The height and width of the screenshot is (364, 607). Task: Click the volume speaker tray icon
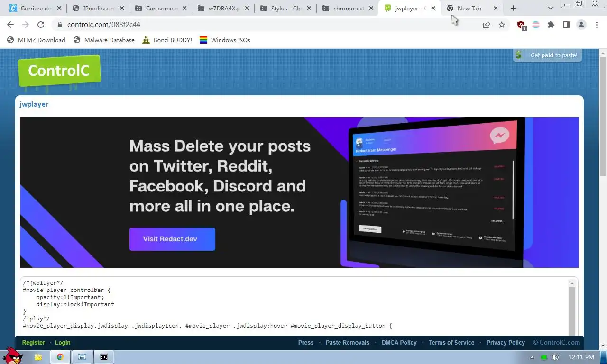pos(555,357)
